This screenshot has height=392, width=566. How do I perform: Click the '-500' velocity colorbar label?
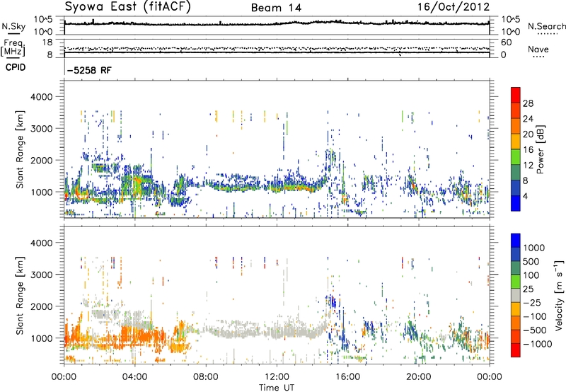(x=535, y=330)
